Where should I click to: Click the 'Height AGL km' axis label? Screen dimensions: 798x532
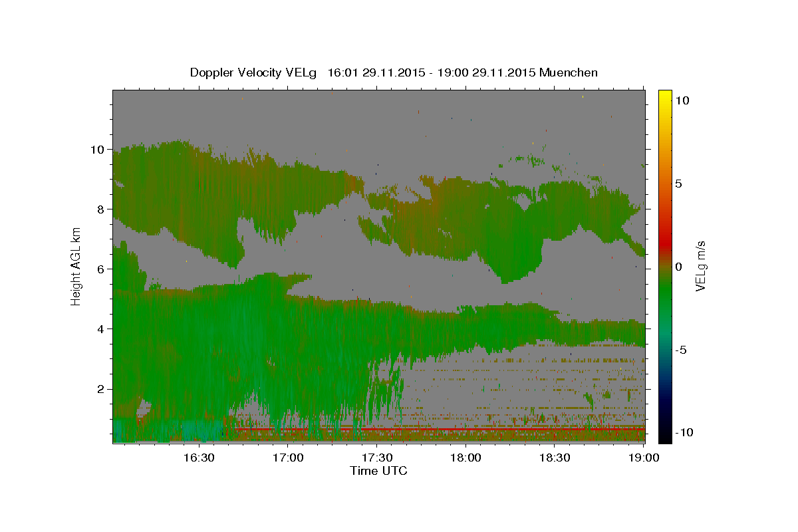(x=76, y=267)
